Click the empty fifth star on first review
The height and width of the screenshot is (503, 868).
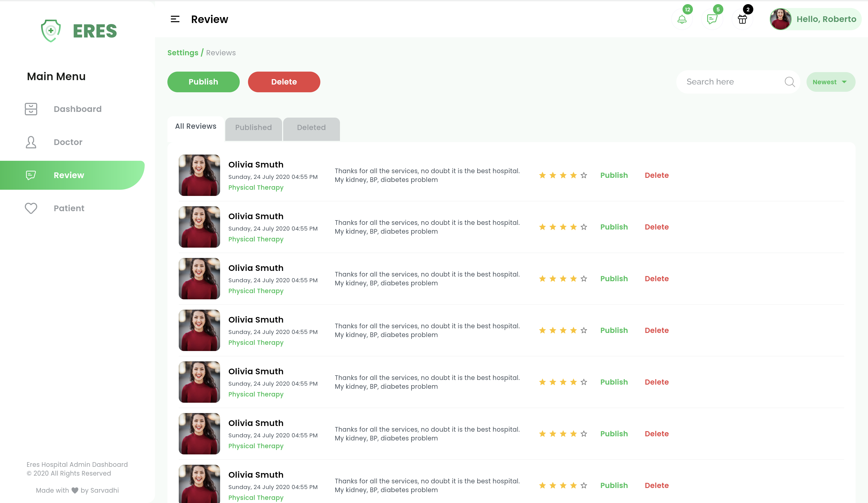pyautogui.click(x=584, y=175)
